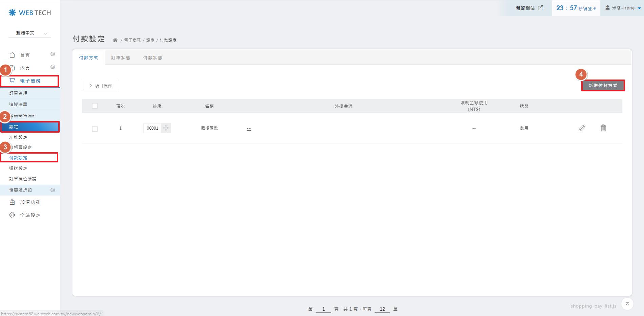Click the pencil edit icon for 臨櫃匯款

582,128
